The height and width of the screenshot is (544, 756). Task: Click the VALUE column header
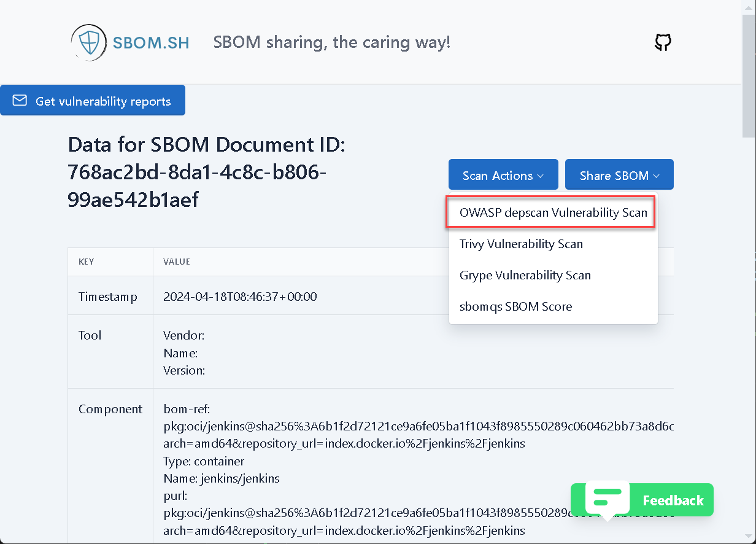point(177,262)
